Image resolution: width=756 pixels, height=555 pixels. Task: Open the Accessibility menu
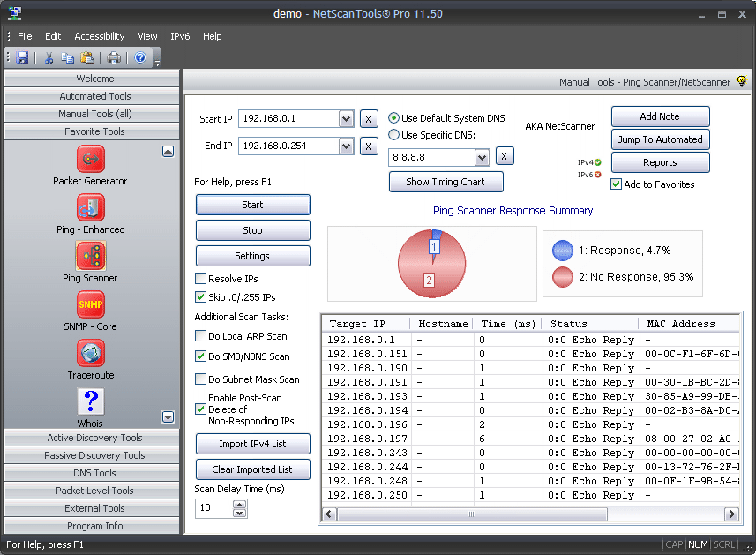tap(100, 36)
